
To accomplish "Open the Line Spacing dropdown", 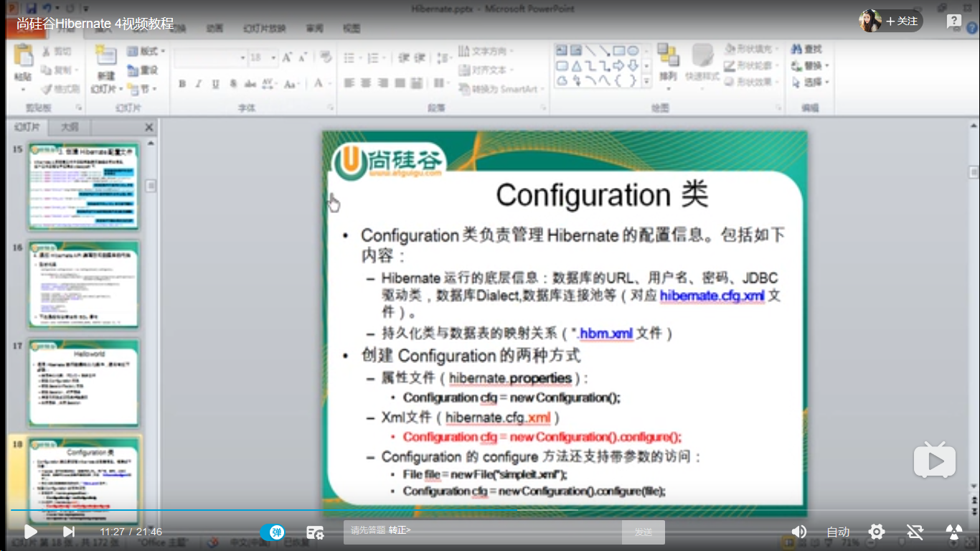I will 446,58.
